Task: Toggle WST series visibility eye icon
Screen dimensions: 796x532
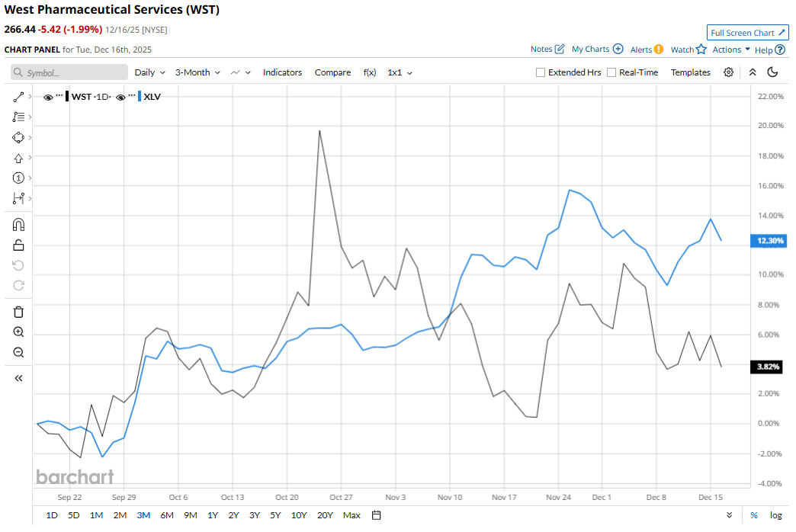Action: (x=48, y=98)
